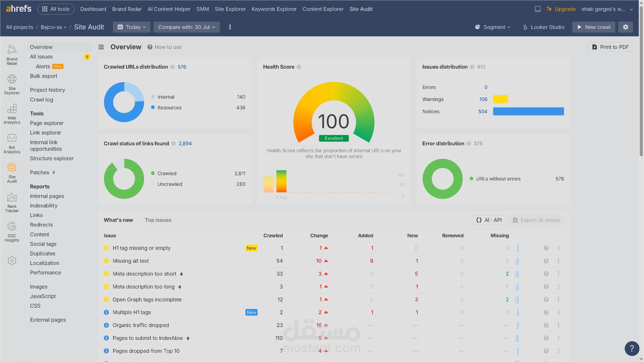Viewport: 644px width, 362px height.
Task: Go to All projects breadcrumb
Action: click(x=20, y=27)
